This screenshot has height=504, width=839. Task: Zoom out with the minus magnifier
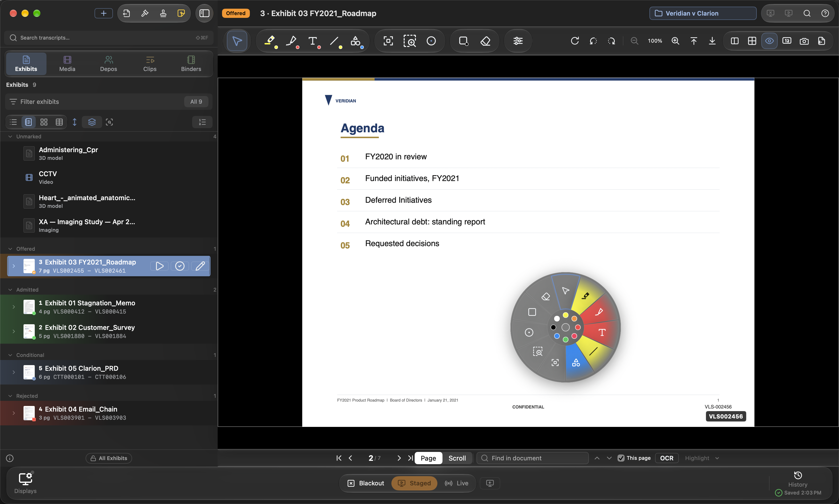click(x=634, y=41)
